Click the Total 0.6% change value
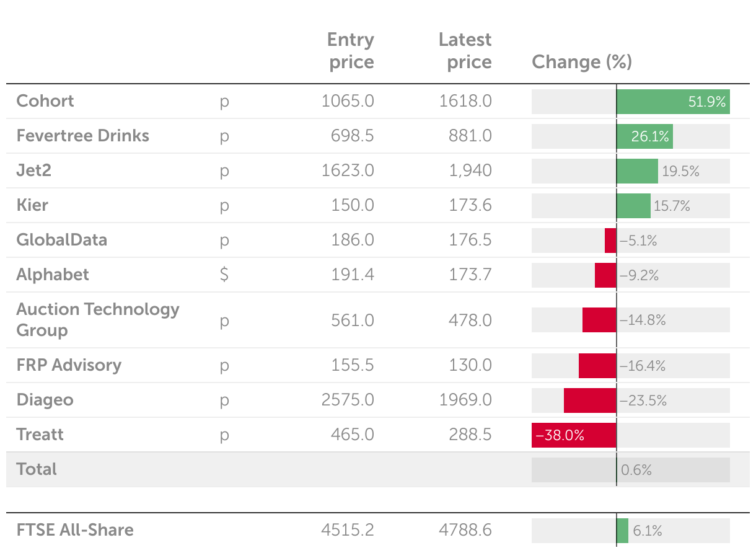The width and height of the screenshot is (756, 553). 636,470
